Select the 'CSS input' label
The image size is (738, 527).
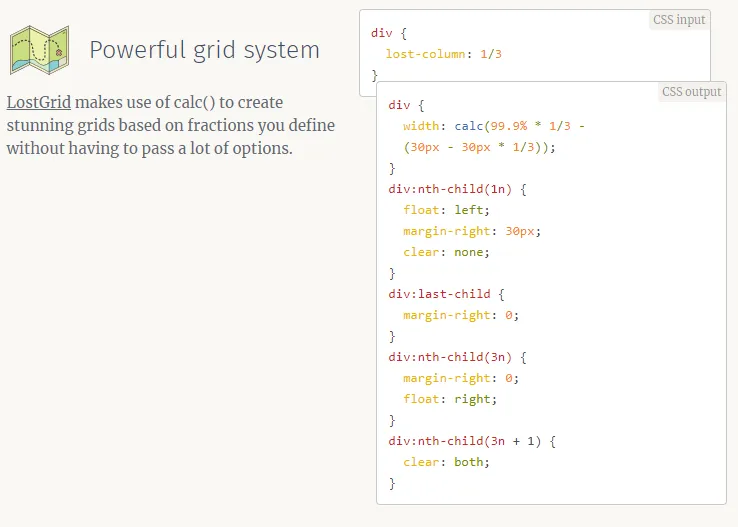679,20
